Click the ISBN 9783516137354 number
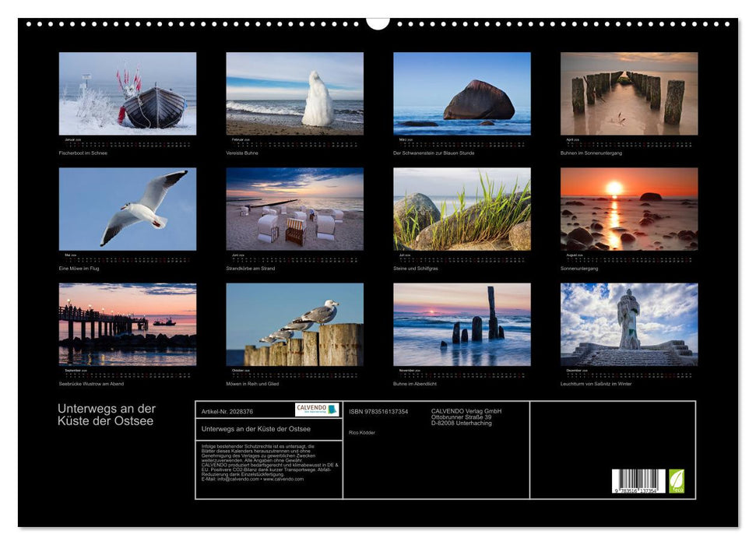Screen dimensions: 756x545 point(378,410)
